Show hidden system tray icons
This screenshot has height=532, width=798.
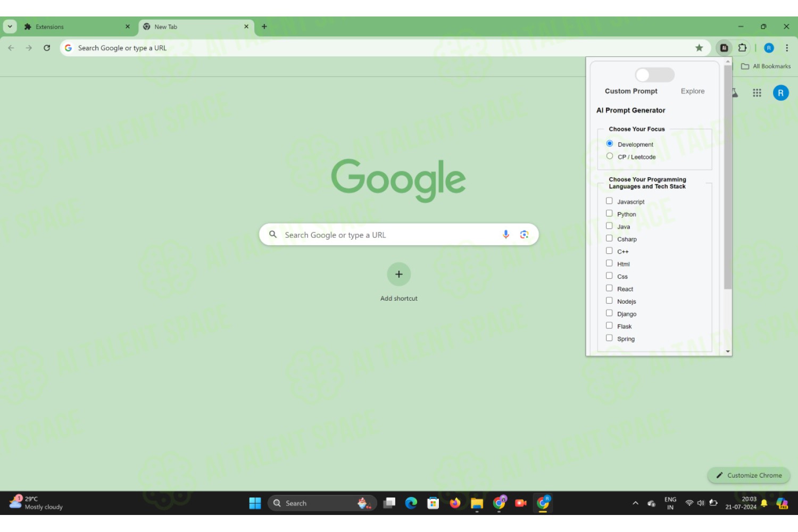pos(635,503)
